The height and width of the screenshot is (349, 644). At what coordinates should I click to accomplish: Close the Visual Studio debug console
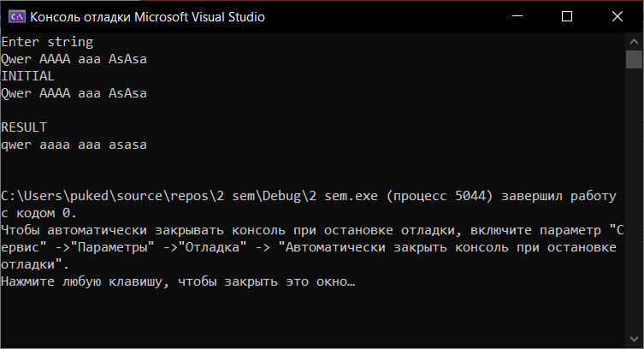click(614, 16)
